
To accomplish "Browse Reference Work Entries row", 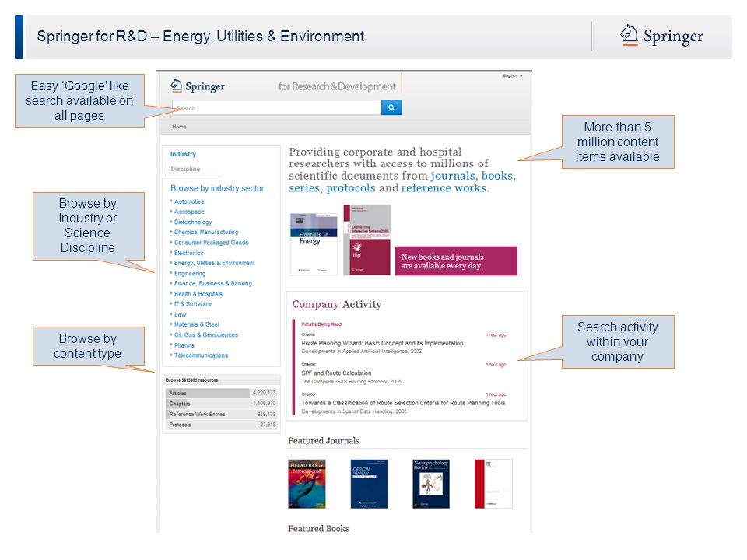I will pyautogui.click(x=221, y=415).
